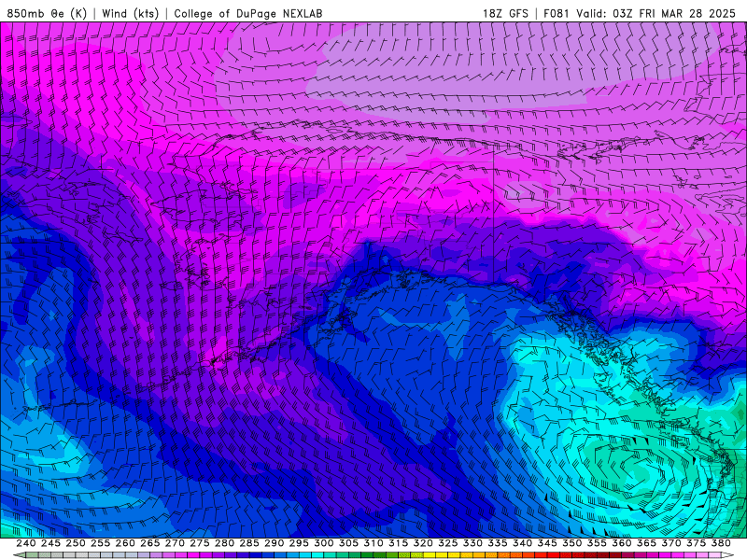Click the 350 value on the color scale

pos(572,543)
